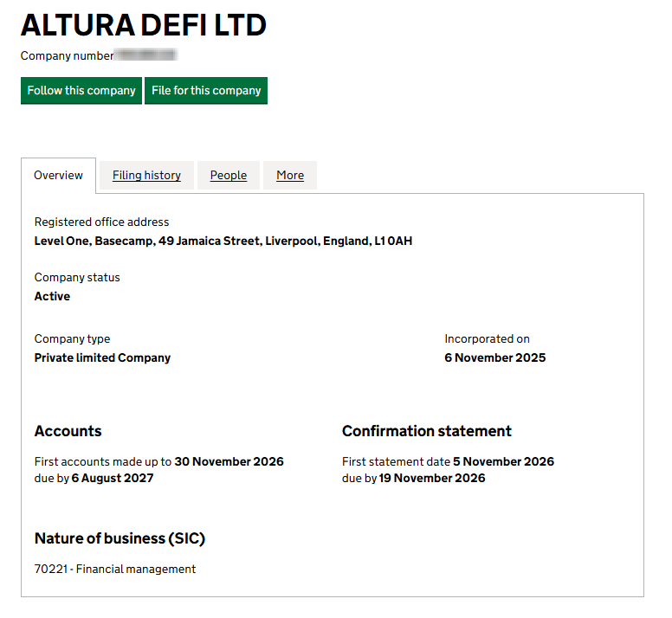Click the Confirmation statement heading
The image size is (672, 618).
427,431
